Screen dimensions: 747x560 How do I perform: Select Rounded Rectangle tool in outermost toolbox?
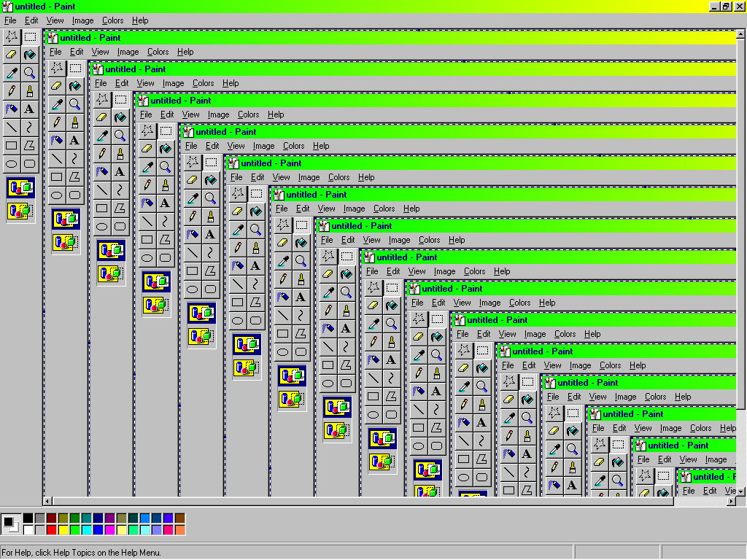[x=29, y=164]
